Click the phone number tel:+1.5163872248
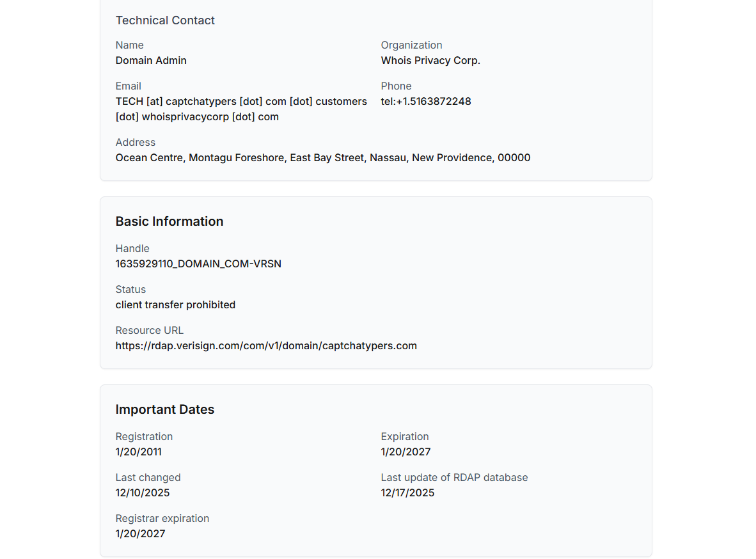Image resolution: width=756 pixels, height=559 pixels. [x=426, y=102]
